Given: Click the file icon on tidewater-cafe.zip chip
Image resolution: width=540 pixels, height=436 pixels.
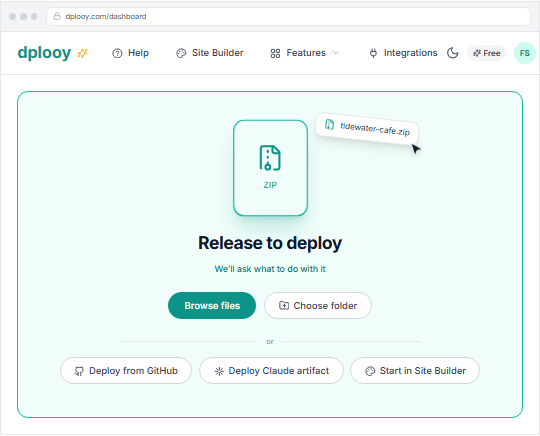Looking at the screenshot, I should [x=329, y=124].
